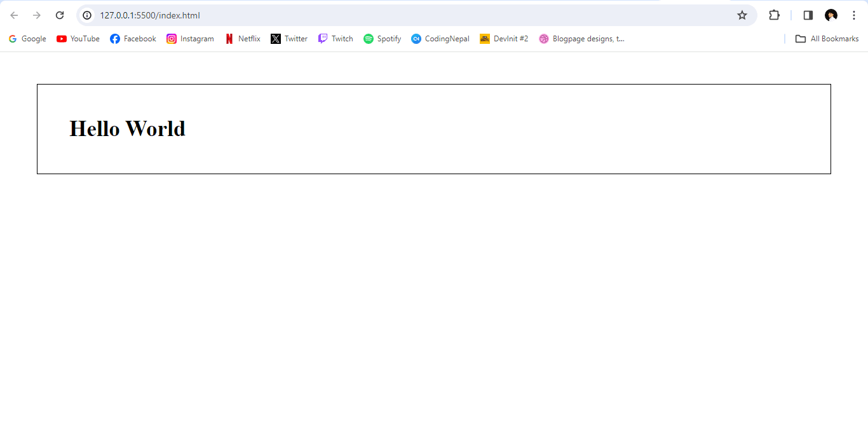Click the Google bookmark
This screenshot has width=868, height=438.
[x=27, y=39]
